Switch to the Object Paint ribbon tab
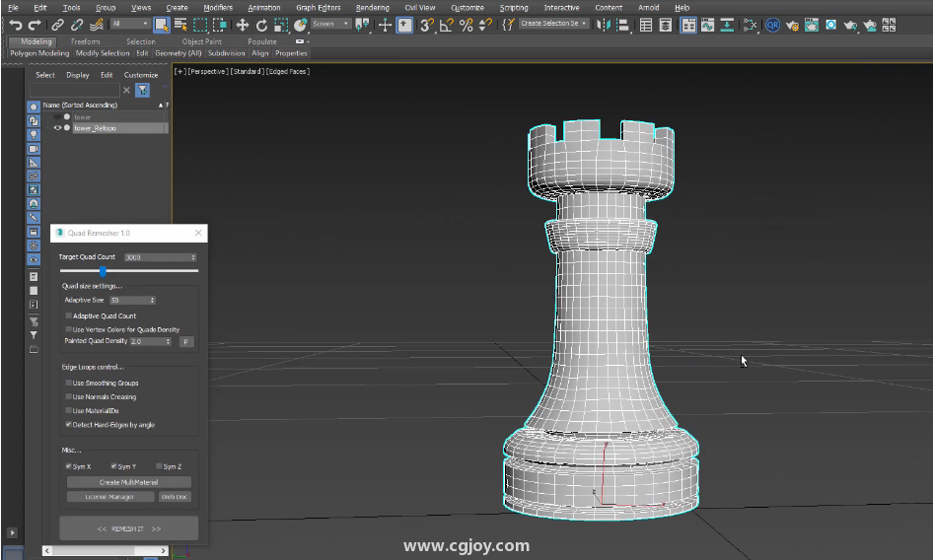 [x=202, y=41]
